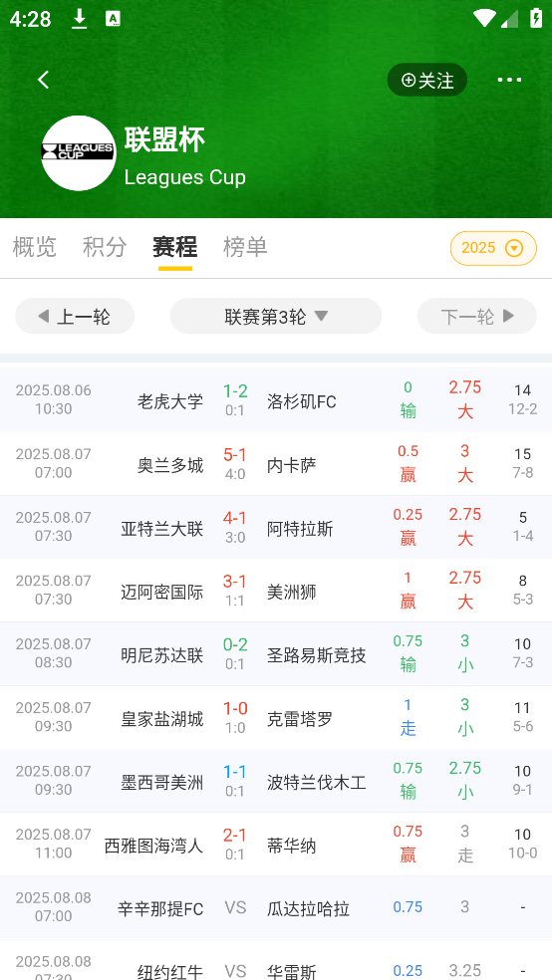Open match 老虎大学 vs 洛杉矶FC
The width and height of the screenshot is (552, 980).
[276, 400]
